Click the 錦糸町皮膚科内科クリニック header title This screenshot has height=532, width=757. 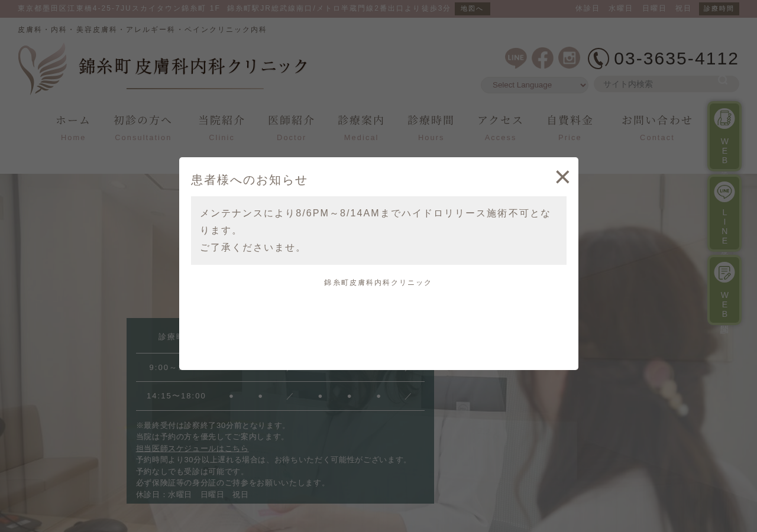click(x=194, y=66)
